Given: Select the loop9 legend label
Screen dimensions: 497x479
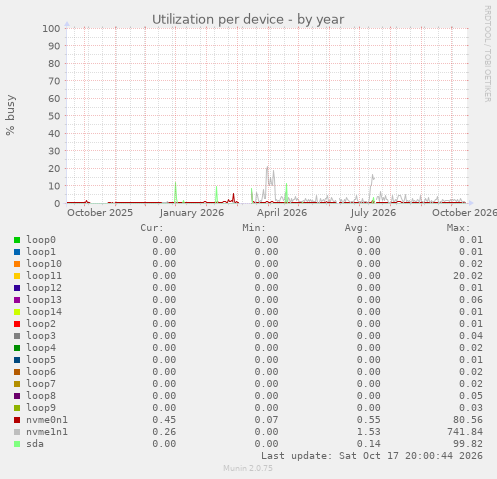Looking at the screenshot, I should 41,408.
